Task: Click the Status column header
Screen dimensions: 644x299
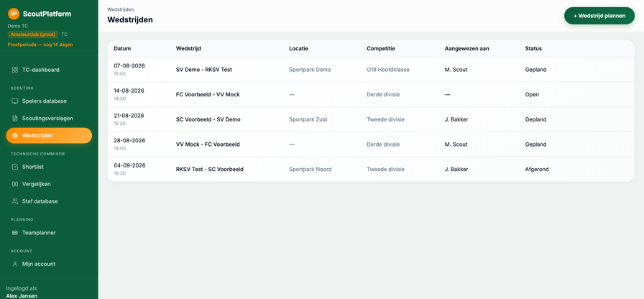Action: coord(533,48)
